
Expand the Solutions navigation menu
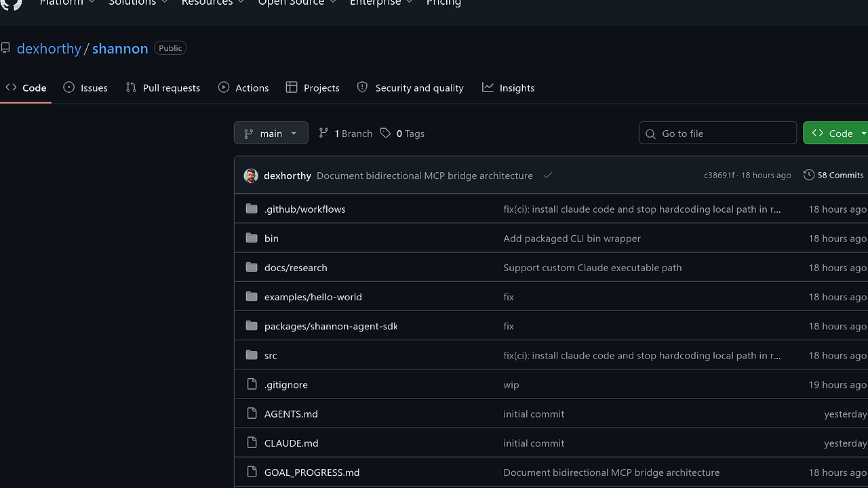(x=138, y=3)
